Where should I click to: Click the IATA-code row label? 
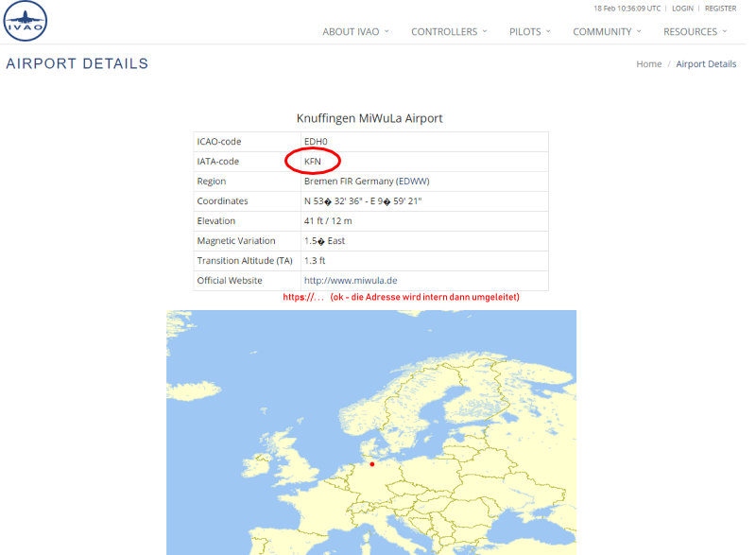coord(218,162)
